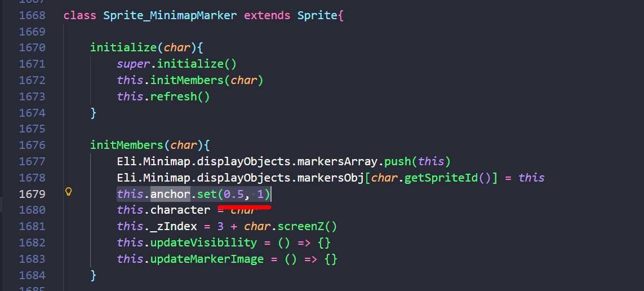Image resolution: width=644 pixels, height=291 pixels.
Task: Click the 'updateMarkerImage' property
Action: 207,259
